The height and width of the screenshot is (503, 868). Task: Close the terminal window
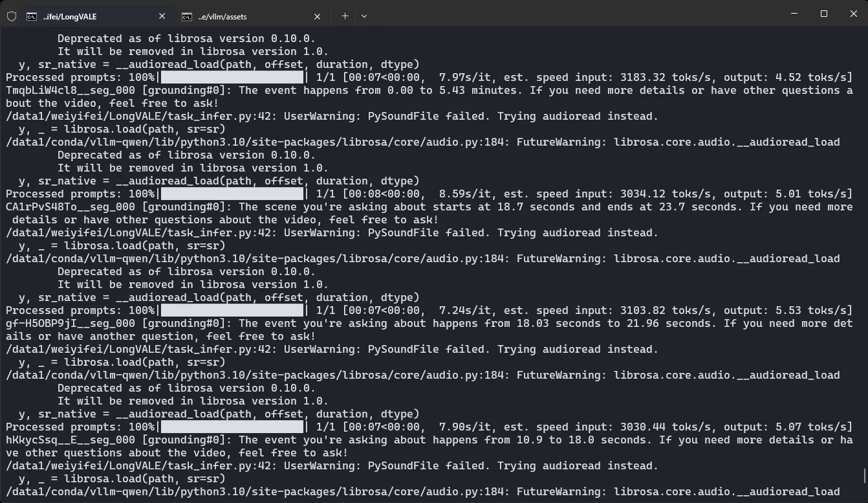point(852,14)
